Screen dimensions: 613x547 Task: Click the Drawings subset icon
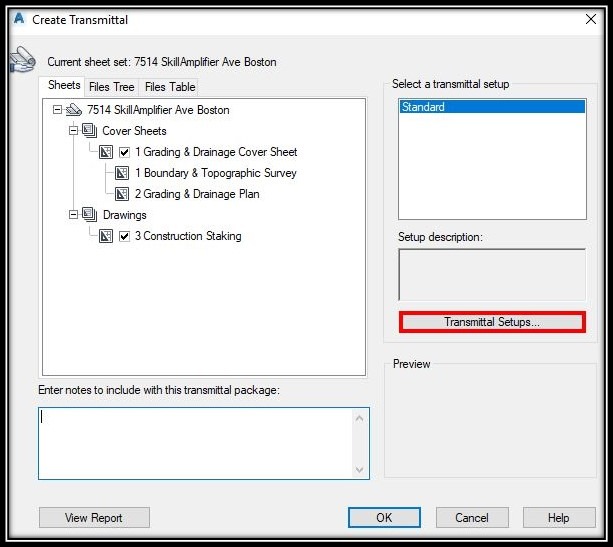click(90, 214)
